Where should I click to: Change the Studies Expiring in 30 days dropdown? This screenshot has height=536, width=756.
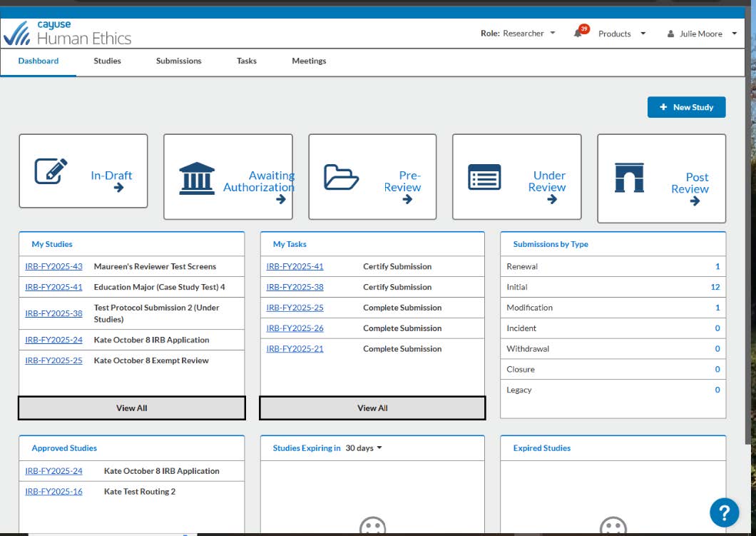pyautogui.click(x=364, y=448)
